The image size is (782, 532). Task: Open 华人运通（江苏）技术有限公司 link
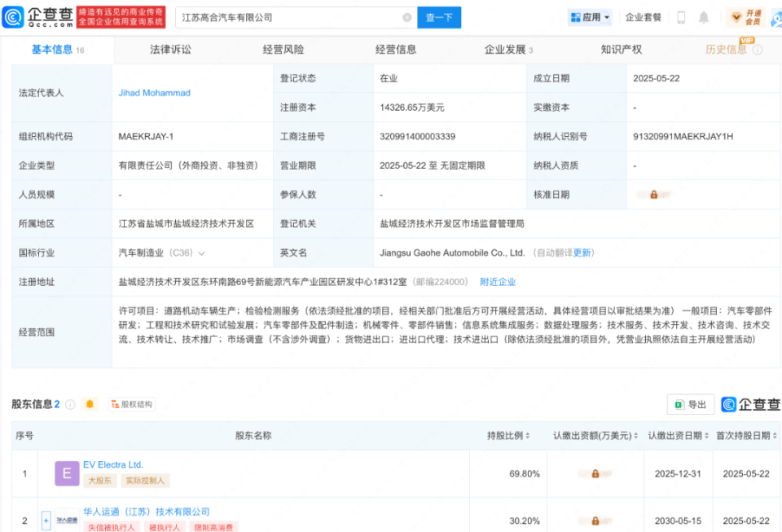click(146, 512)
